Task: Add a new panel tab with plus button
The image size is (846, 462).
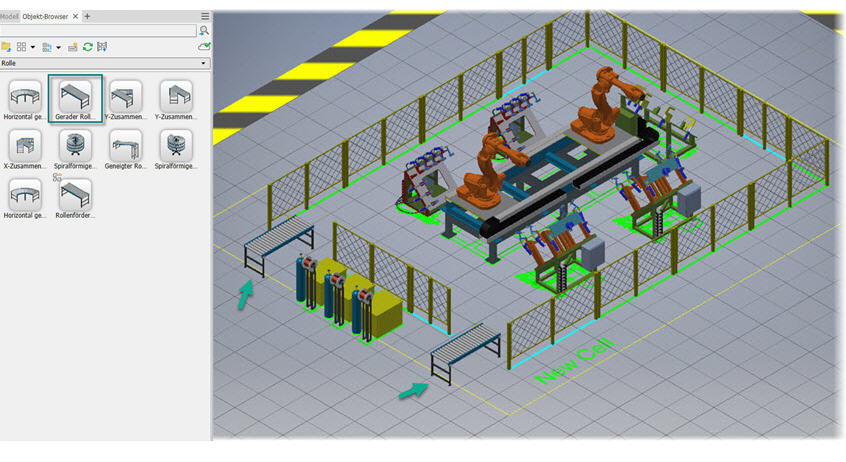Action: [x=87, y=16]
